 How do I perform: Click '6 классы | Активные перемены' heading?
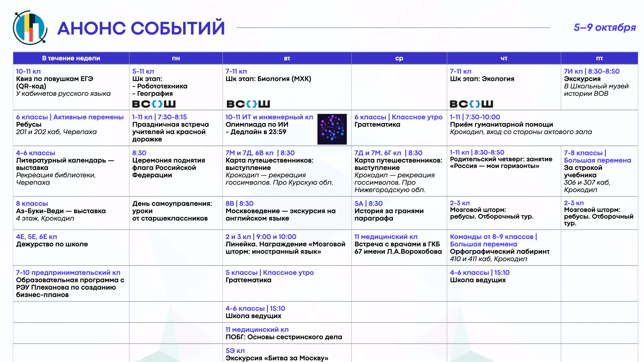click(x=70, y=117)
